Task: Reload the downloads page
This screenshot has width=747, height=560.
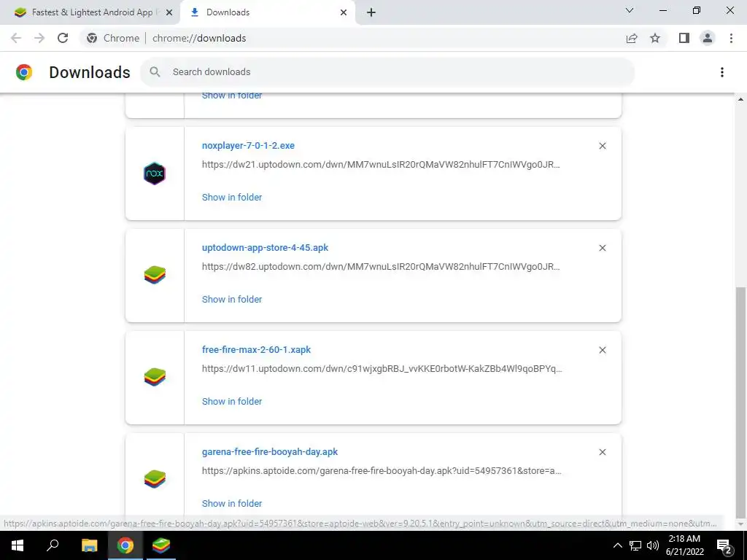Action: coord(63,38)
